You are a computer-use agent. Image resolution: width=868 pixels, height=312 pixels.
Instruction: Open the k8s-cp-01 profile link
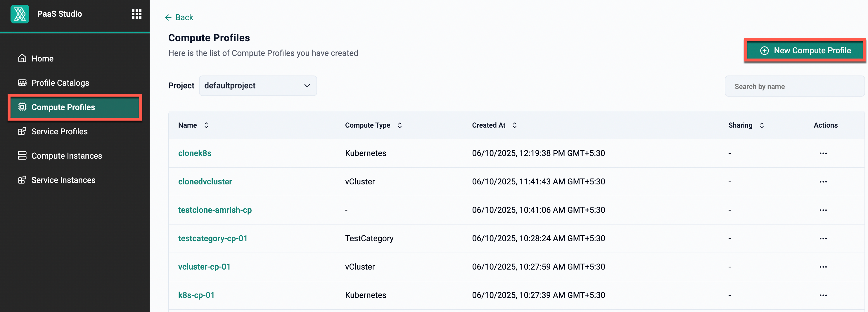[196, 295]
